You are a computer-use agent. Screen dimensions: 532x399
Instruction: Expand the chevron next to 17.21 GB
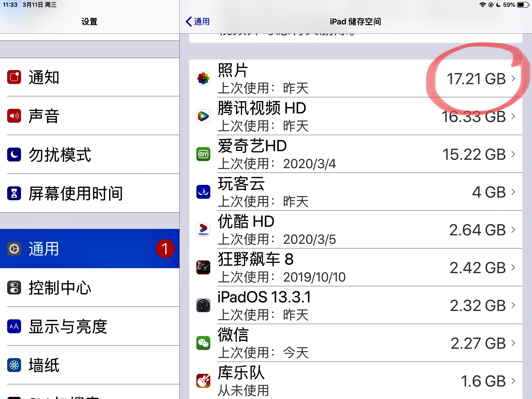coord(513,78)
